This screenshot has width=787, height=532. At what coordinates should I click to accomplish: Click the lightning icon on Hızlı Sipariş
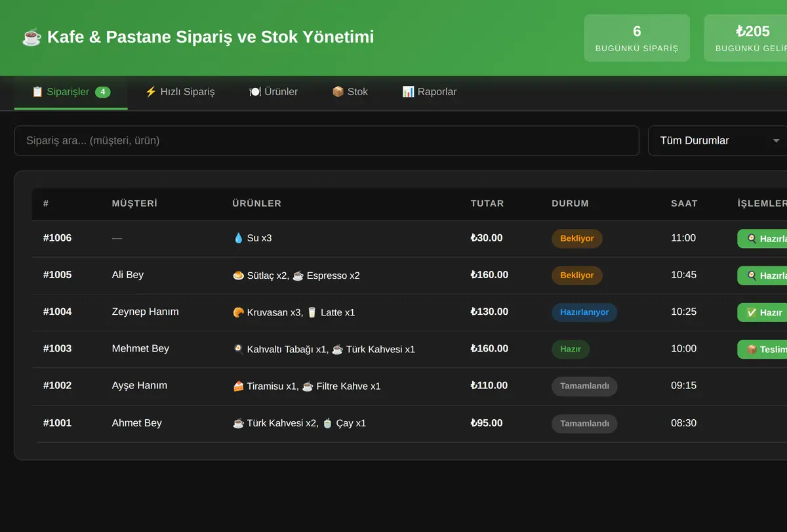(151, 92)
